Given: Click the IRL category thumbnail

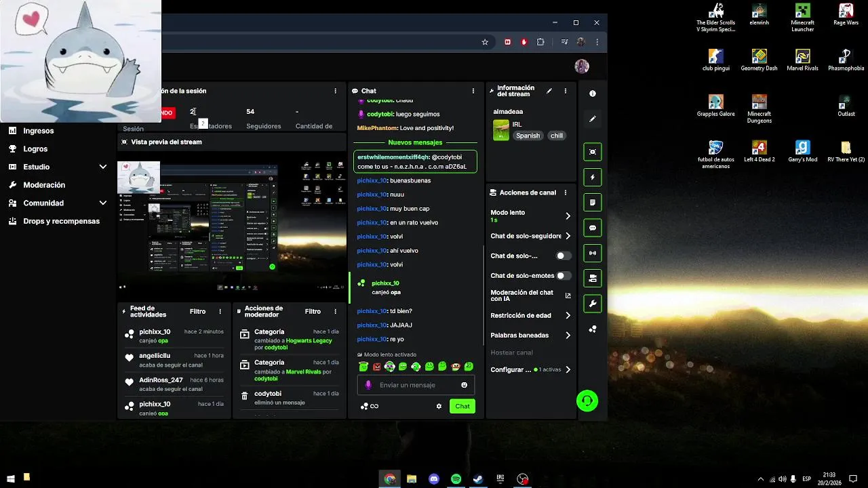Looking at the screenshot, I should [x=501, y=130].
